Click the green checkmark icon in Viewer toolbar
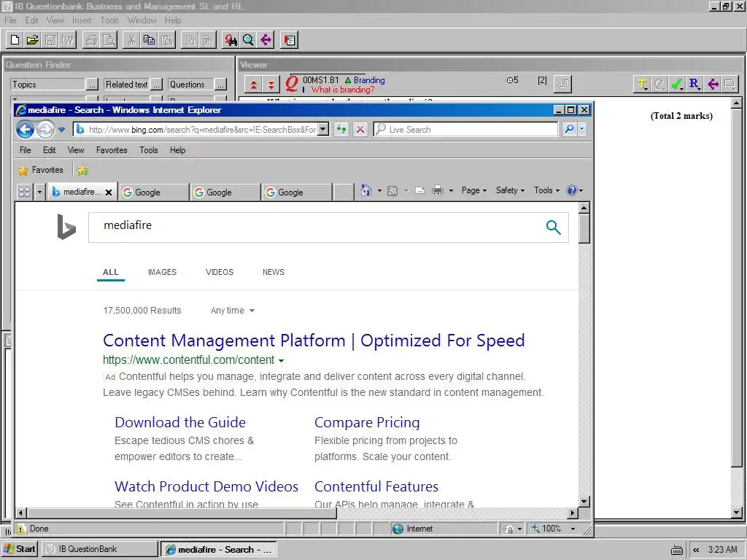Viewport: 747px width, 560px height. (x=676, y=85)
